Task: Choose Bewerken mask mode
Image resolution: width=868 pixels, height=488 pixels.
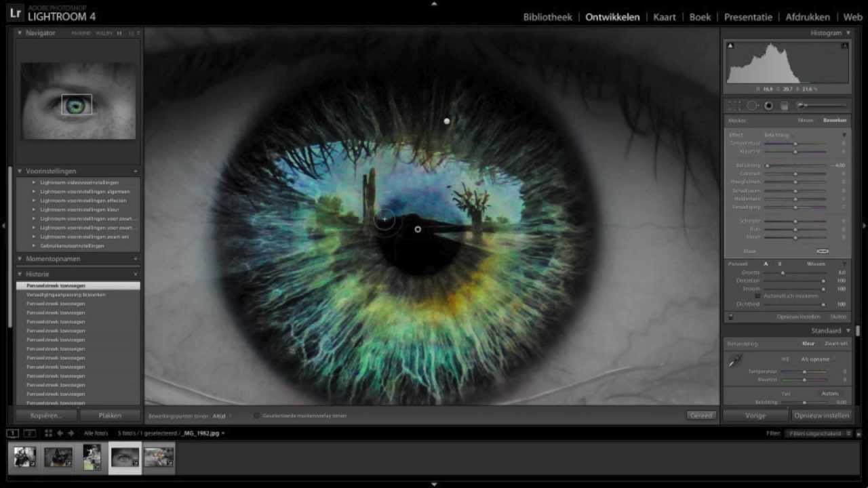Action: (x=835, y=120)
